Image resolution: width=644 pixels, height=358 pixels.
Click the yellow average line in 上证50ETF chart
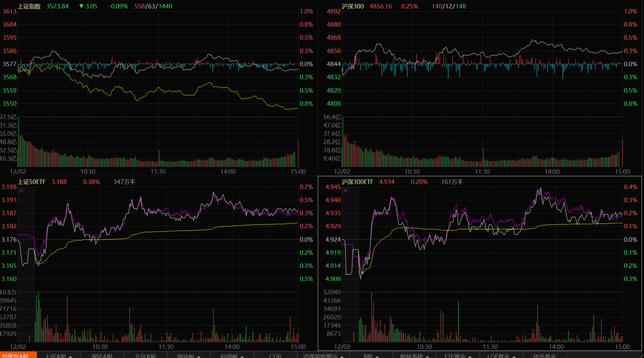point(161,231)
